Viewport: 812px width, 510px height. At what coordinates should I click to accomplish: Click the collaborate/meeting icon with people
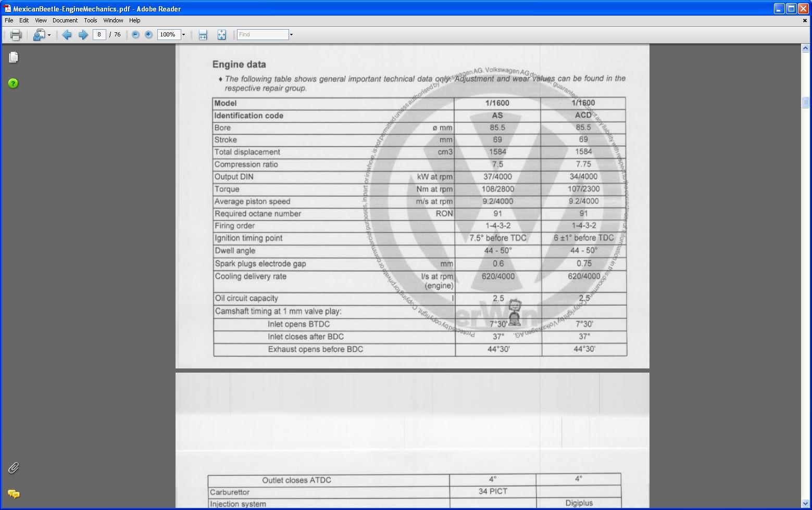[x=39, y=35]
